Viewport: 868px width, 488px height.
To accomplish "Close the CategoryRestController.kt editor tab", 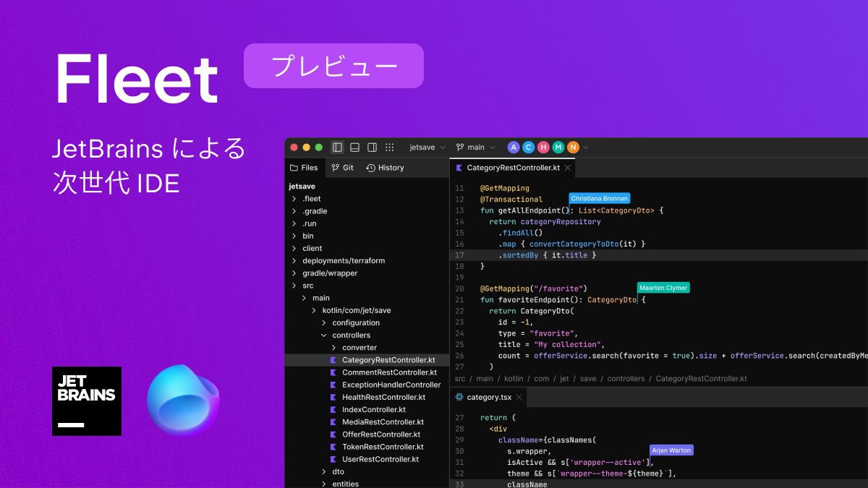I will (568, 168).
